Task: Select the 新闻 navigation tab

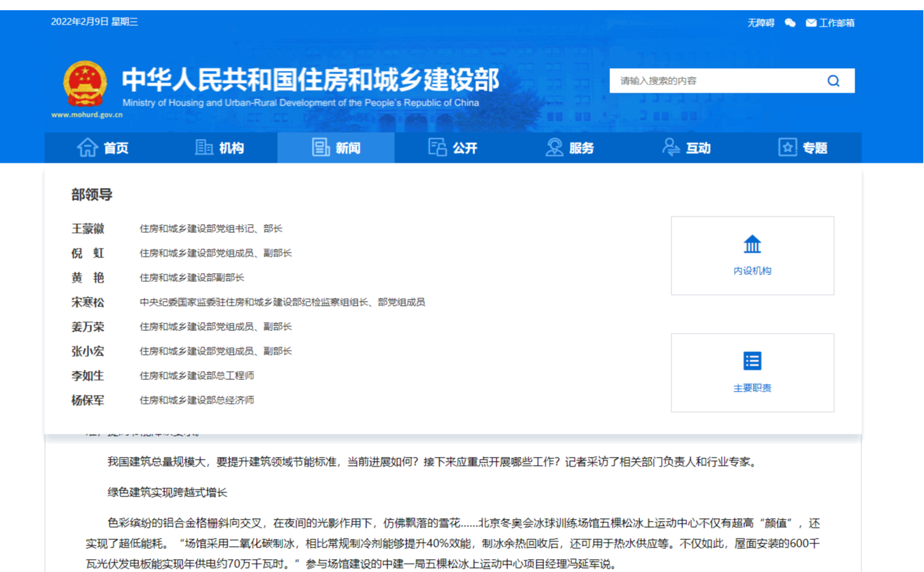Action: 336,148
